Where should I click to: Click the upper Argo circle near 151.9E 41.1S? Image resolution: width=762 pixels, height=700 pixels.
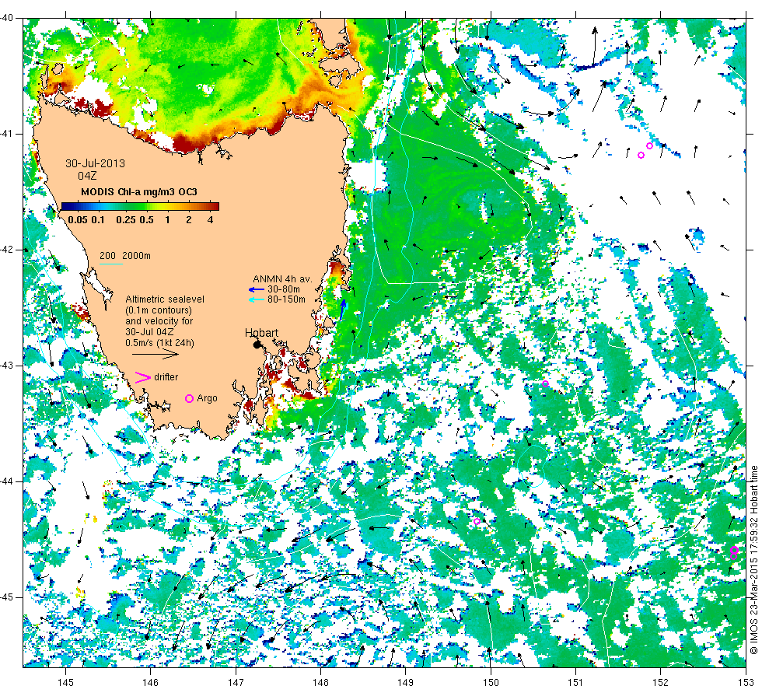[x=649, y=146]
